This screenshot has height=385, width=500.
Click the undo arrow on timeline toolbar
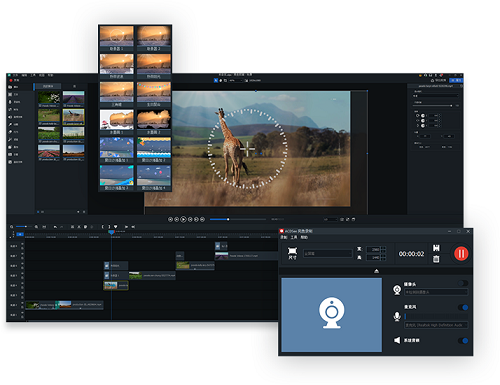click(x=55, y=227)
